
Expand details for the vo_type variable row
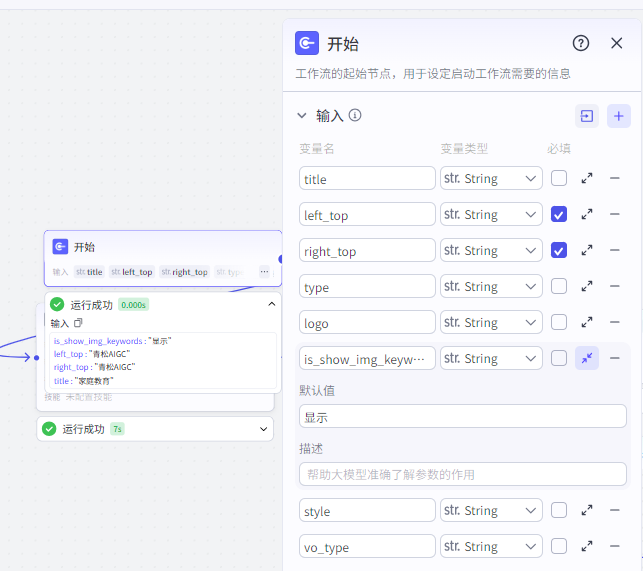(x=587, y=546)
